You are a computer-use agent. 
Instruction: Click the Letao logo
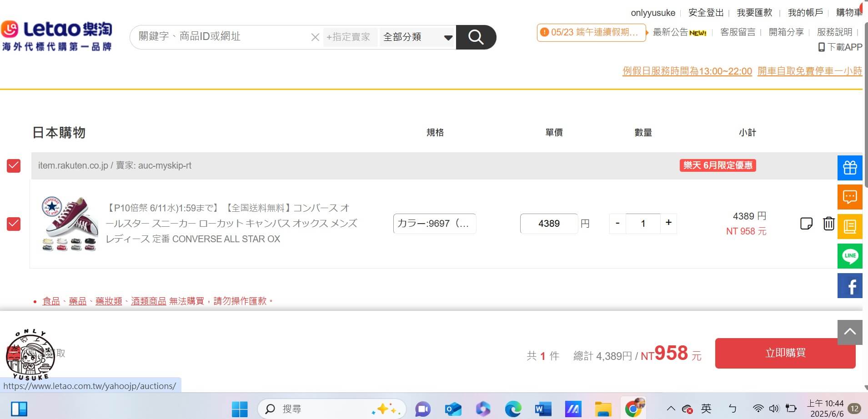point(57,35)
